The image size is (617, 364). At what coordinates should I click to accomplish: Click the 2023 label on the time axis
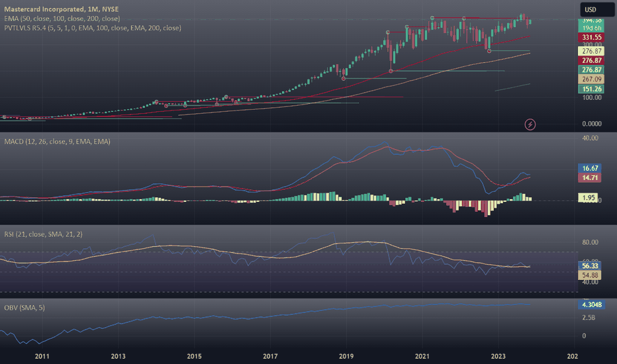tap(498, 356)
